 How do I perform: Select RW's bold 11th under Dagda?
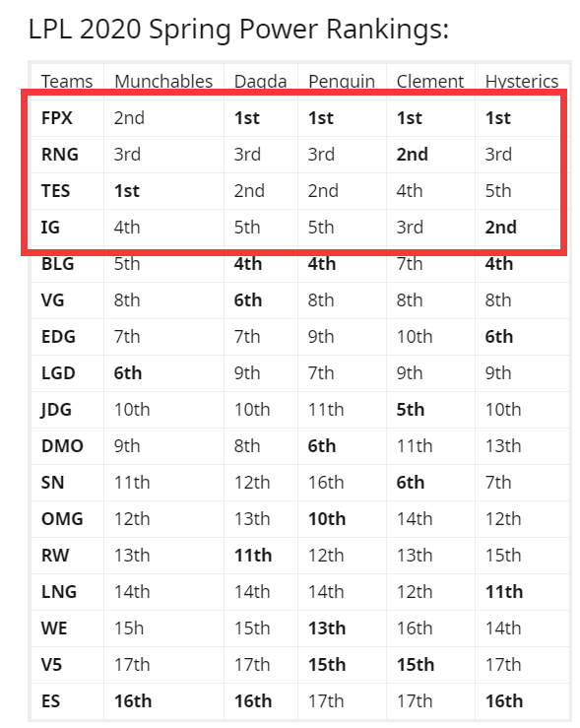pyautogui.click(x=253, y=556)
